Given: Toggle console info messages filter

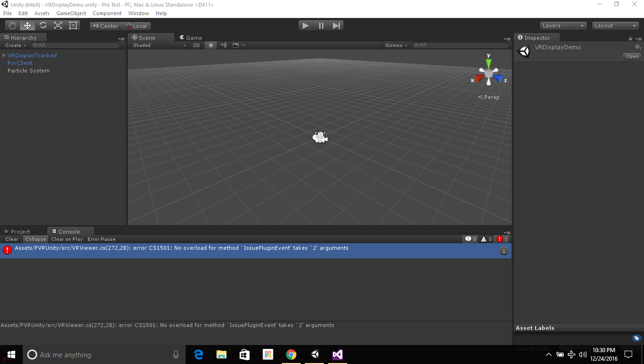Looking at the screenshot, I should point(471,239).
